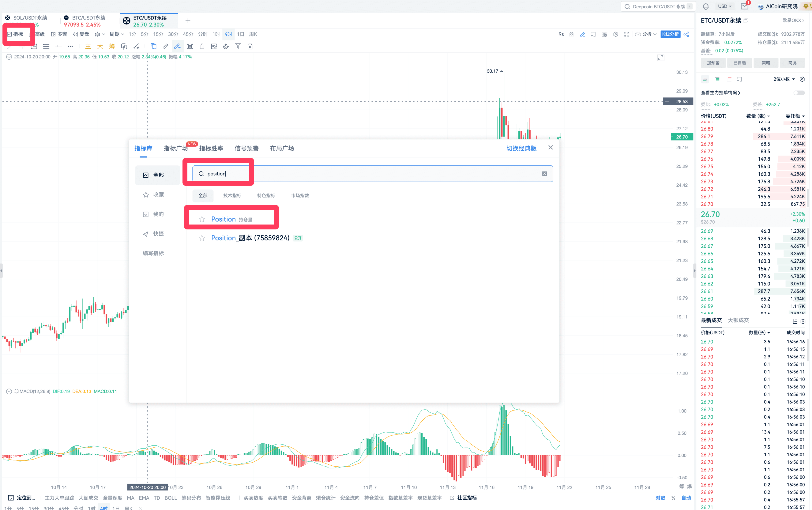The height and width of the screenshot is (510, 812).
Task: Click the trash delete drawings icon
Action: (250, 46)
